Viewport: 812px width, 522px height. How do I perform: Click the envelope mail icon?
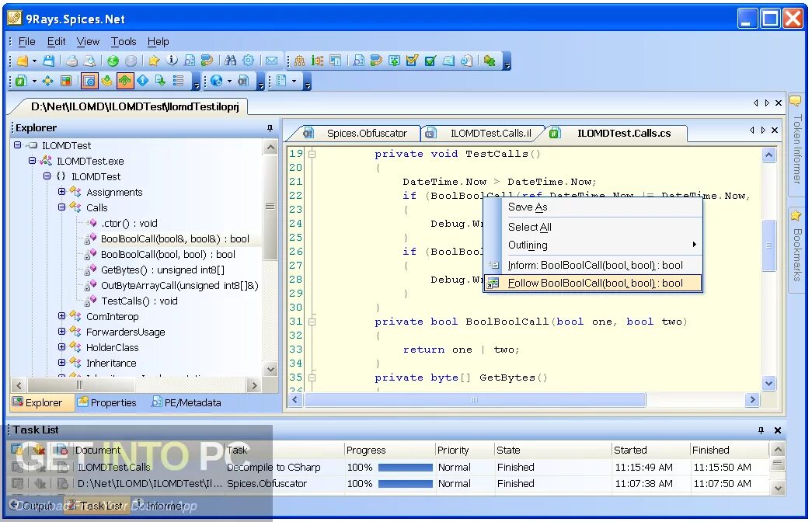pos(271,61)
